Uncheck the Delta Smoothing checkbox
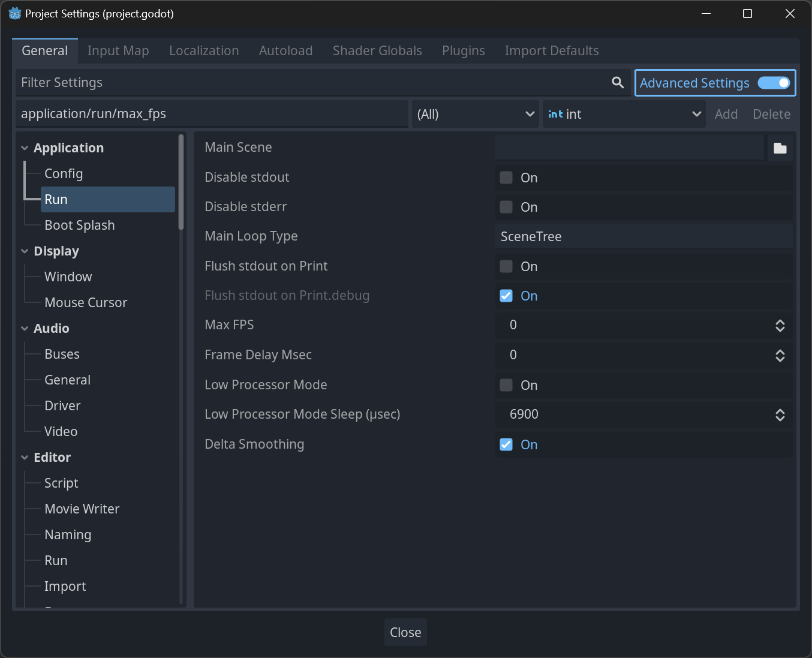 tap(506, 444)
